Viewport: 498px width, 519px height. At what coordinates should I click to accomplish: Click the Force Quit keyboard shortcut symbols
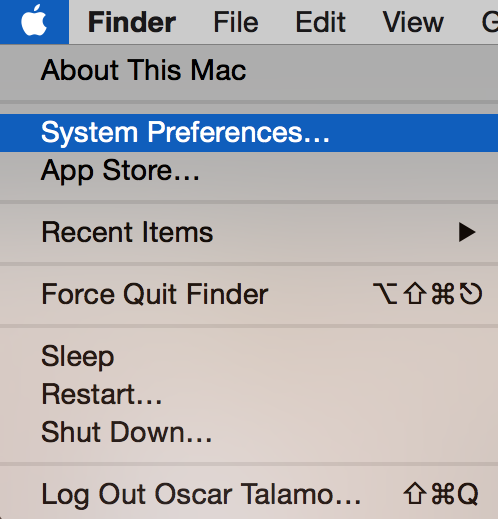427,294
